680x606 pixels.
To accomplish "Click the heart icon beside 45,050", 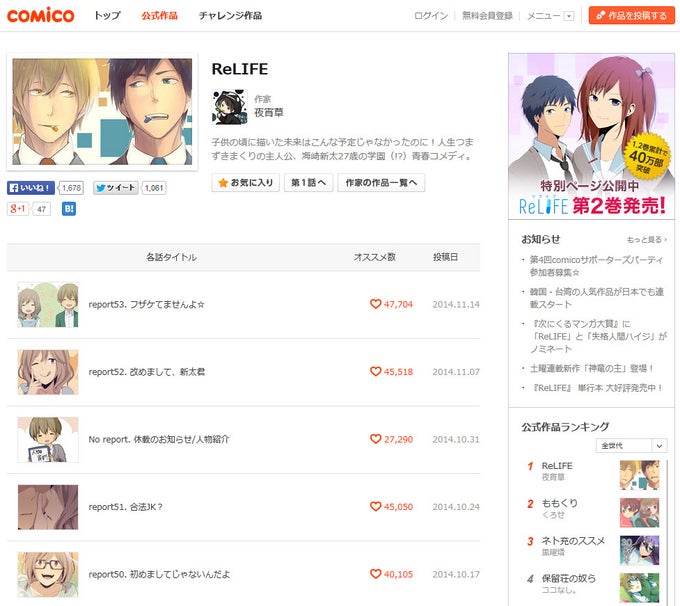I will point(375,506).
